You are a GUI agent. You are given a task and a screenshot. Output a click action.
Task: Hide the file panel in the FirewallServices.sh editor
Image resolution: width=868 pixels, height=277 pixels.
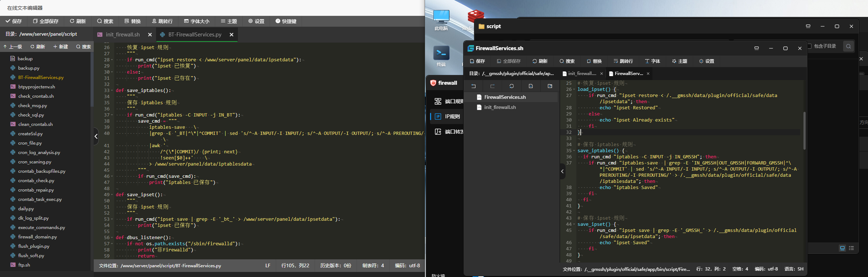[x=562, y=171]
